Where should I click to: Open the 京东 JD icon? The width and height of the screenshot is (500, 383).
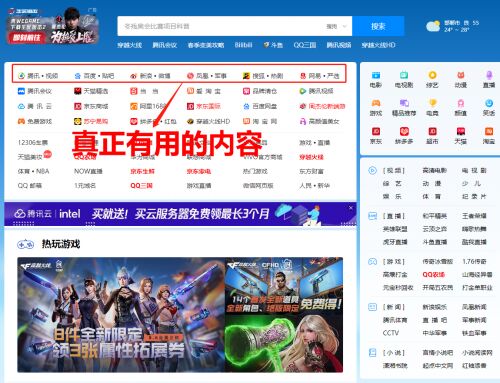coord(376,131)
